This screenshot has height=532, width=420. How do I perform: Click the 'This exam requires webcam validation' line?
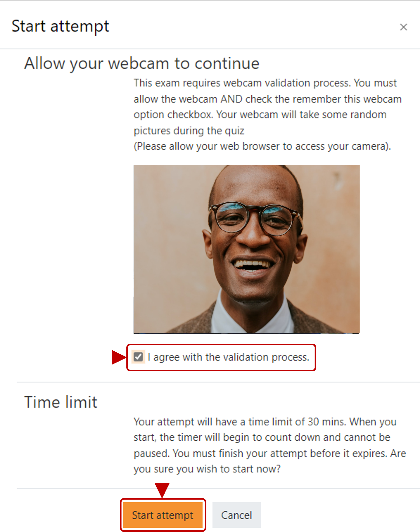tap(265, 83)
